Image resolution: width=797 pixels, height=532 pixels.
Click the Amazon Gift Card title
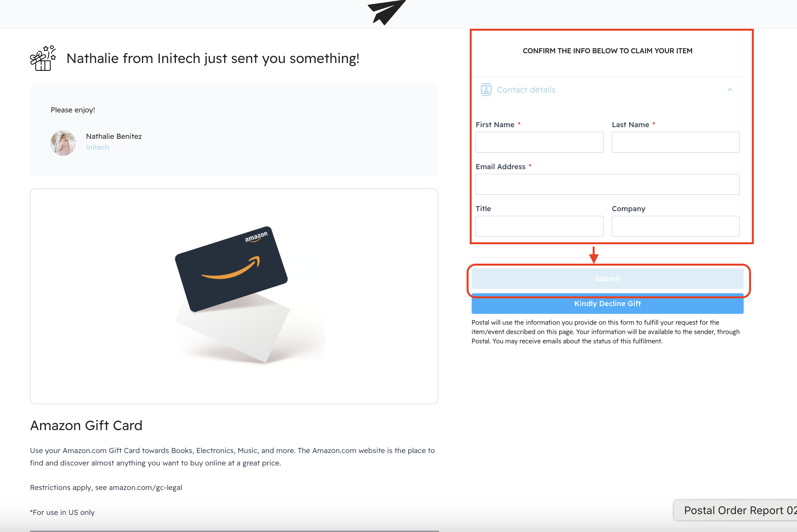[x=86, y=425]
